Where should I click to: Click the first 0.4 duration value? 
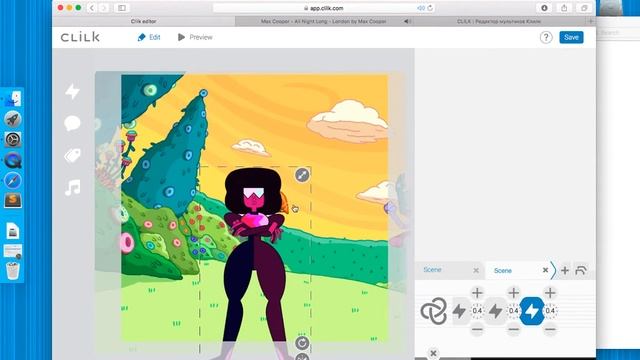[477, 311]
